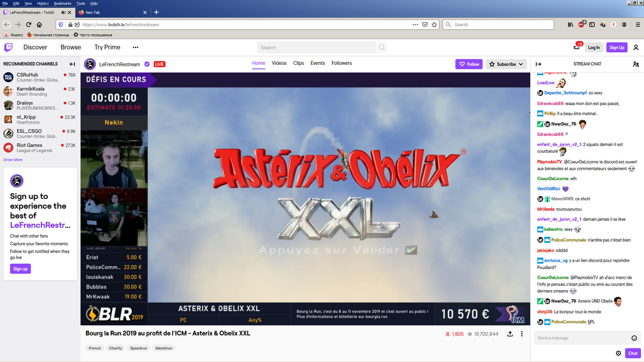Screen dimensions: 644x362
Task: Open Adblock Plus extension icon
Action: coord(581,24)
